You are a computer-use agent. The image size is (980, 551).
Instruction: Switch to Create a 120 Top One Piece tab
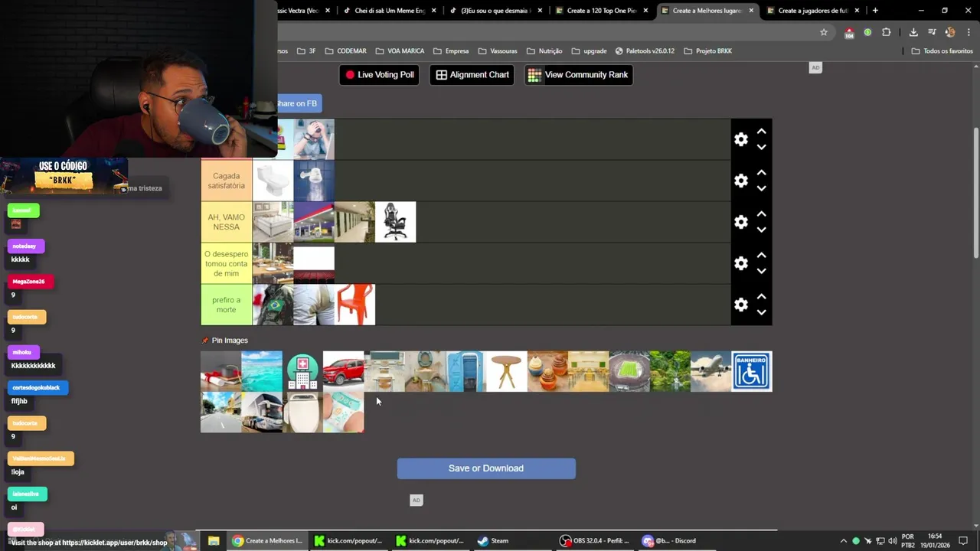coord(602,11)
